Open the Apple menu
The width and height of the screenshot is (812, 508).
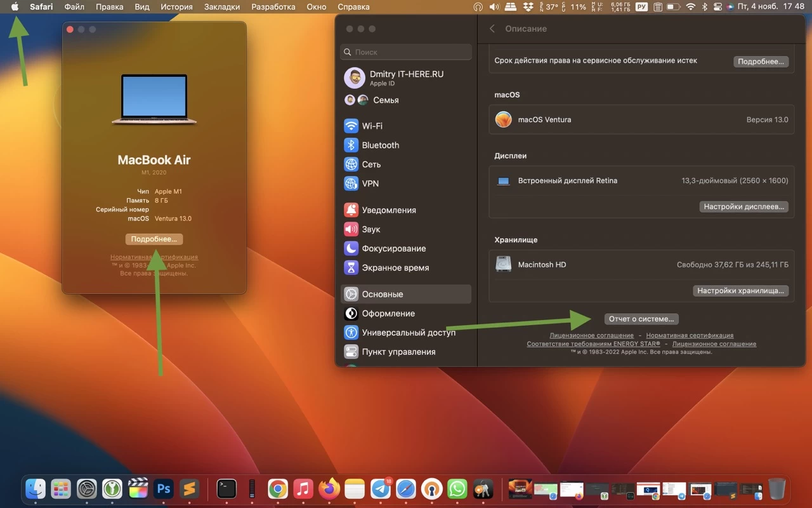click(x=14, y=7)
